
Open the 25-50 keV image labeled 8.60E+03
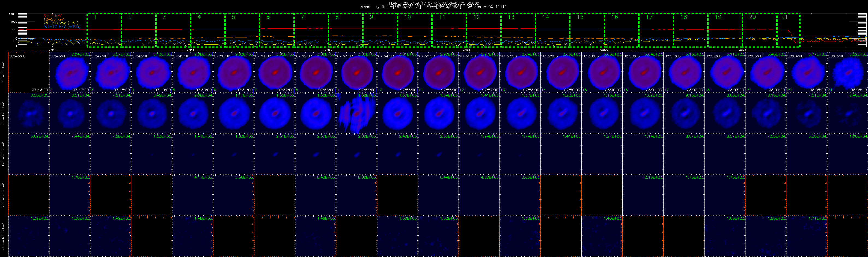[x=356, y=195]
